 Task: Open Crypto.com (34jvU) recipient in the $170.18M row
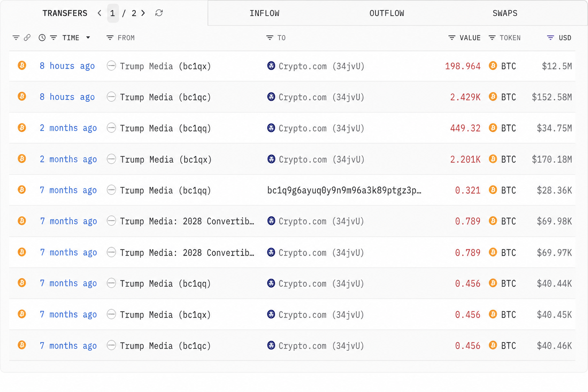point(322,159)
